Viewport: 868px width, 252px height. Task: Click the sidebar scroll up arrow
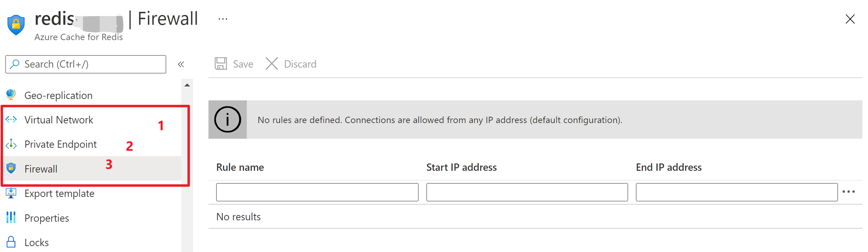187,85
